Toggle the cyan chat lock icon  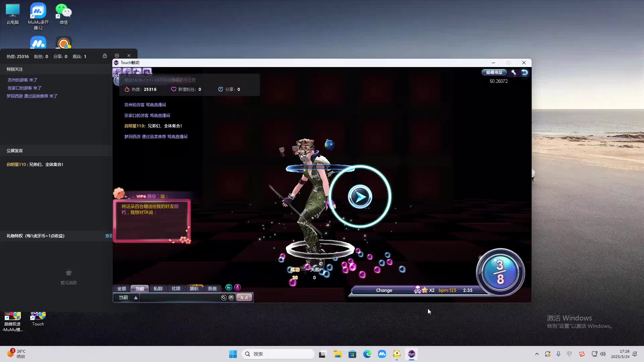(229, 287)
